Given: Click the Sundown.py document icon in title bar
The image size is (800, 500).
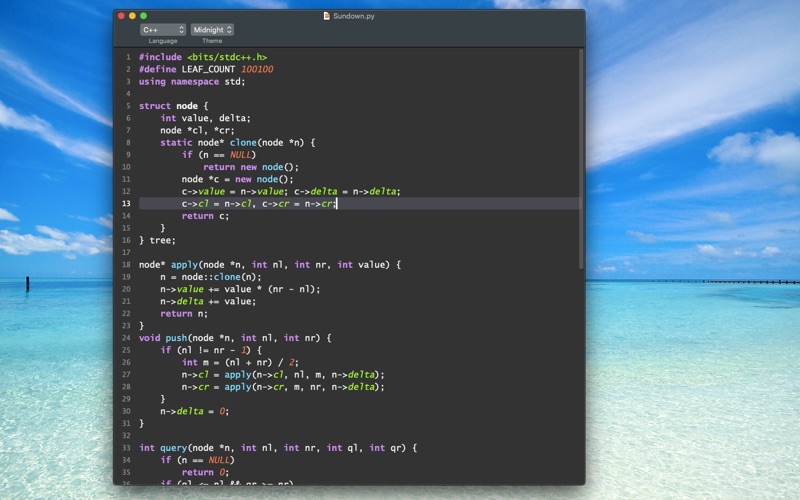Looking at the screenshot, I should 327,16.
